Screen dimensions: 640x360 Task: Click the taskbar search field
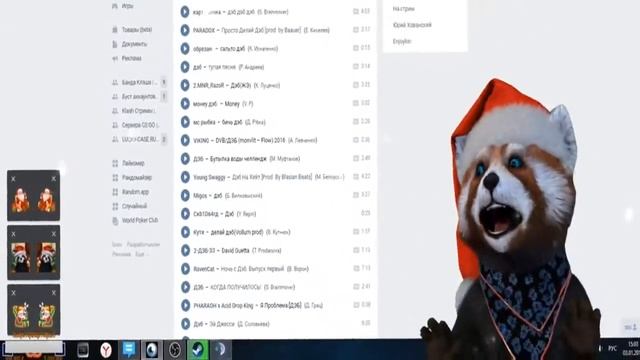coord(33,348)
